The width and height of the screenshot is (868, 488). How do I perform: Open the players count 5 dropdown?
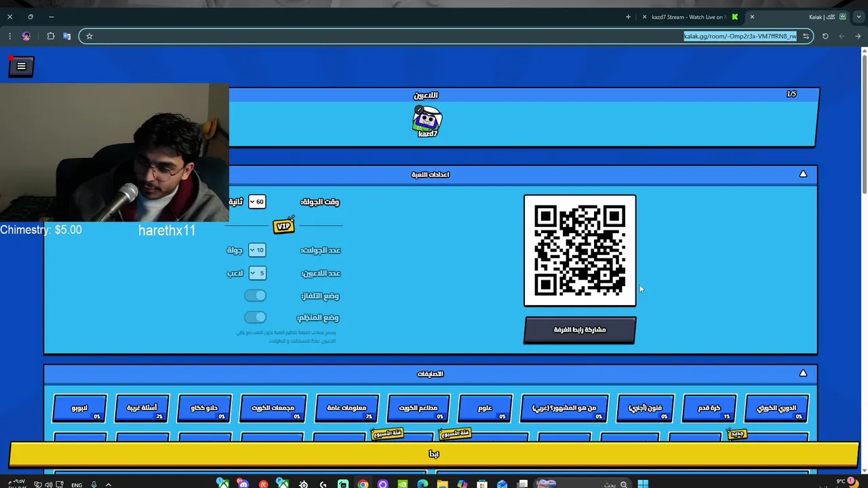point(257,273)
